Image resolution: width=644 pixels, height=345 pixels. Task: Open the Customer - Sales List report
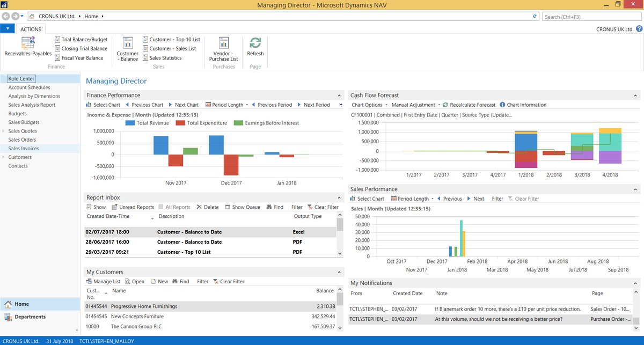(x=169, y=48)
